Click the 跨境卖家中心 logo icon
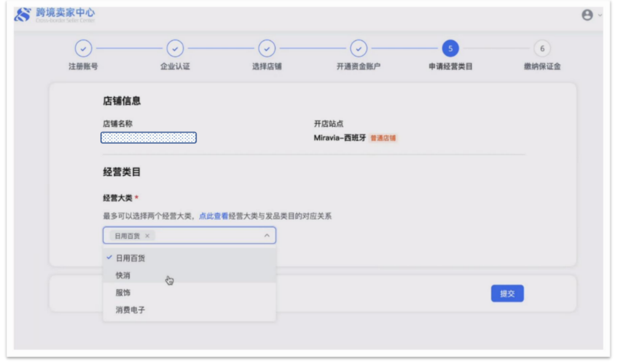This screenshot has height=364, width=621. tap(22, 14)
